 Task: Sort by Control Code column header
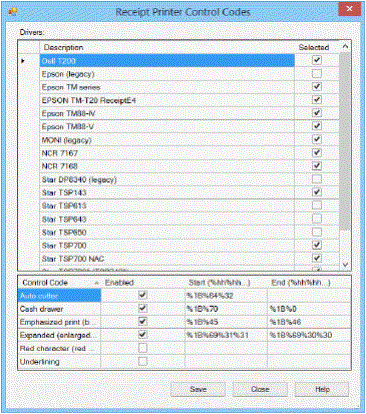coord(59,283)
